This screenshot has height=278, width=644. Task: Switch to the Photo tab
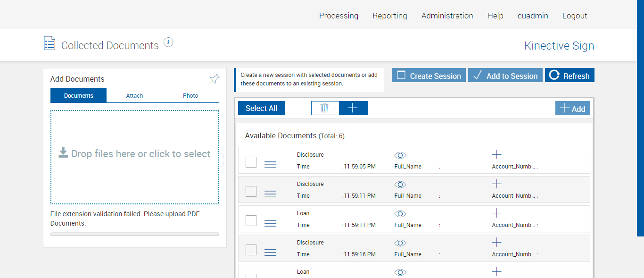click(190, 96)
